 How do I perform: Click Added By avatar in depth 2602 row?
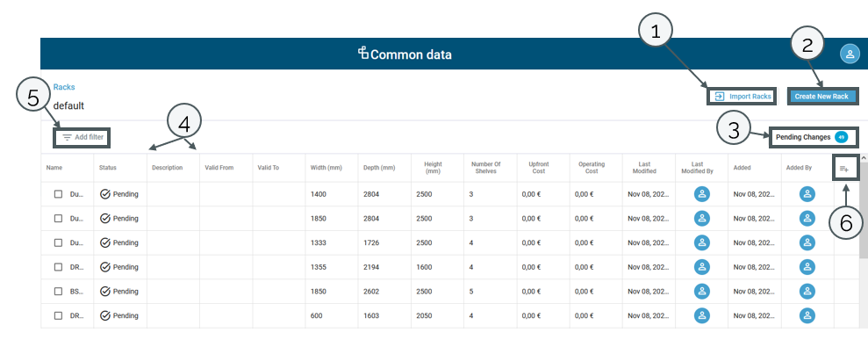[x=807, y=292]
